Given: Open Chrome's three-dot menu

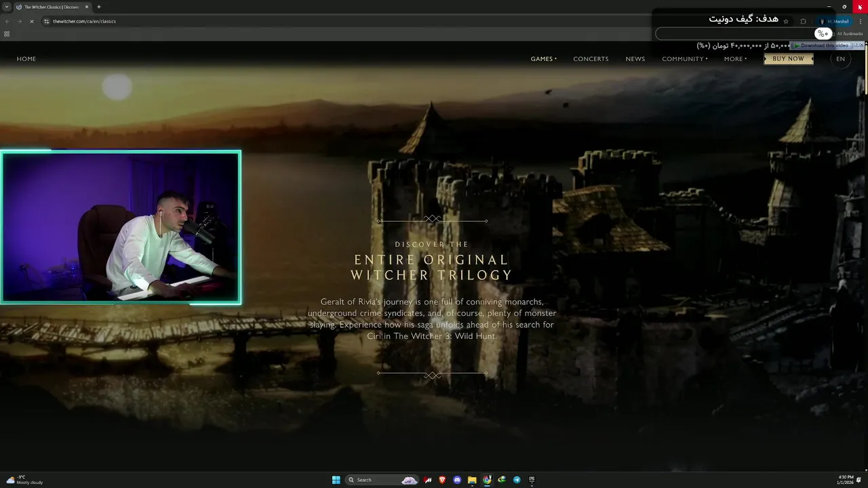Looking at the screenshot, I should pos(861,21).
